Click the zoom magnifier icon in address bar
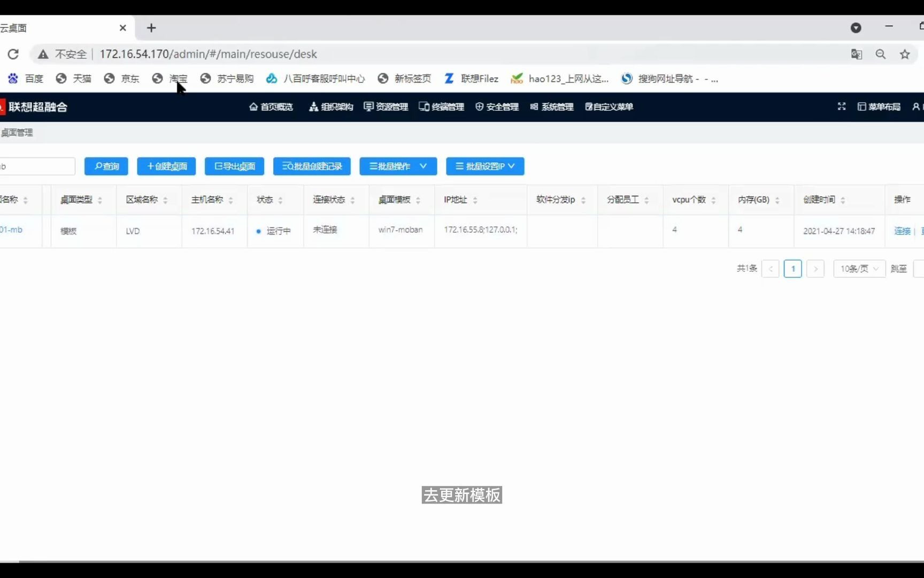Viewport: 924px width, 578px height. click(881, 54)
